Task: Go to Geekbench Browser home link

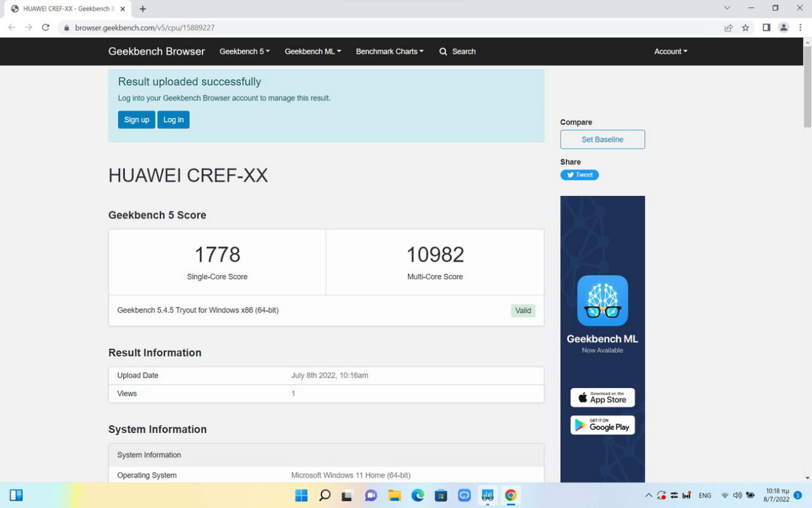Action: point(157,51)
